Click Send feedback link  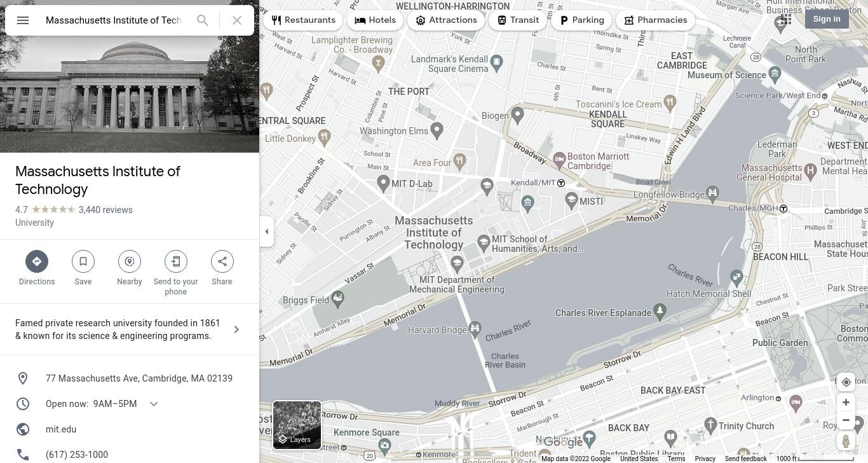(x=745, y=459)
